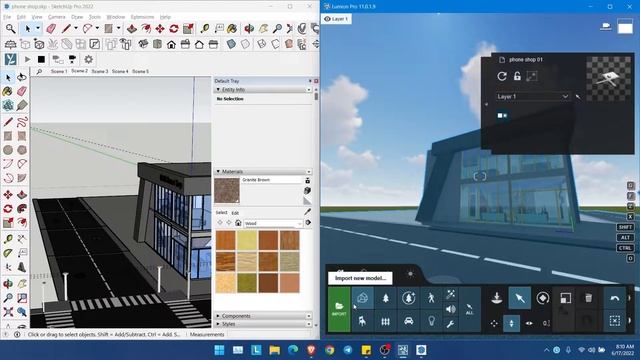Select the Eraser tool in SketchUp toolbar
Viewport: 640px width, 360px height.
(x=51, y=29)
